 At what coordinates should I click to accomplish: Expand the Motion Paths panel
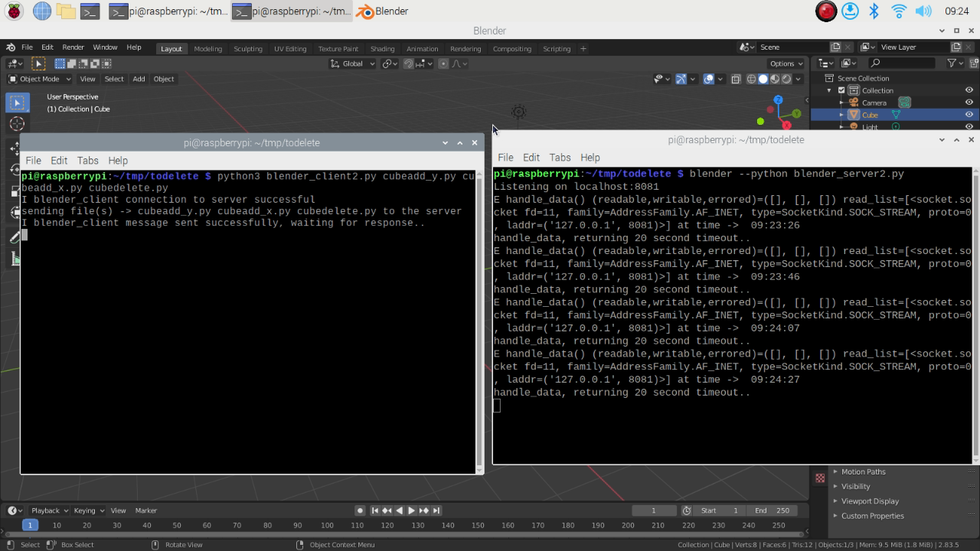(863, 471)
